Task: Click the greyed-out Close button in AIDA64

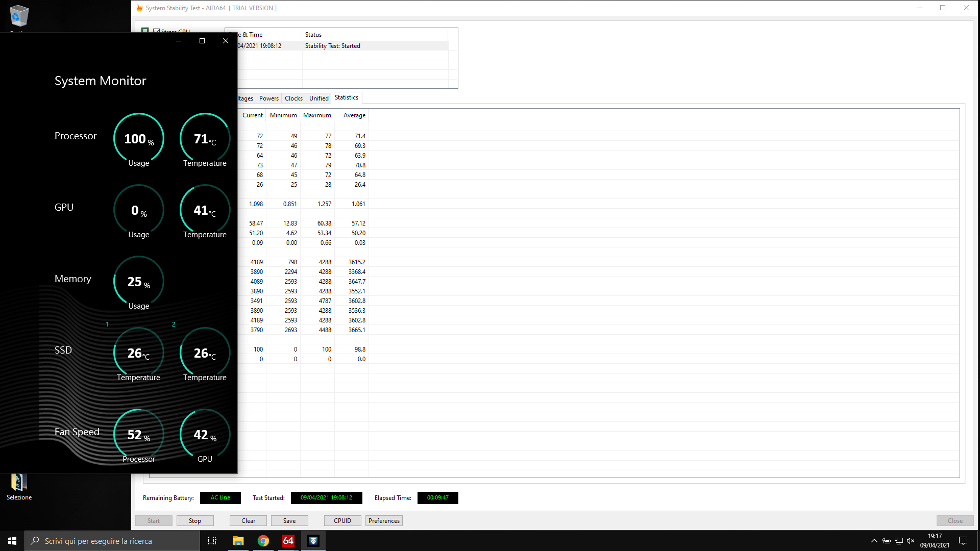Action: point(955,521)
